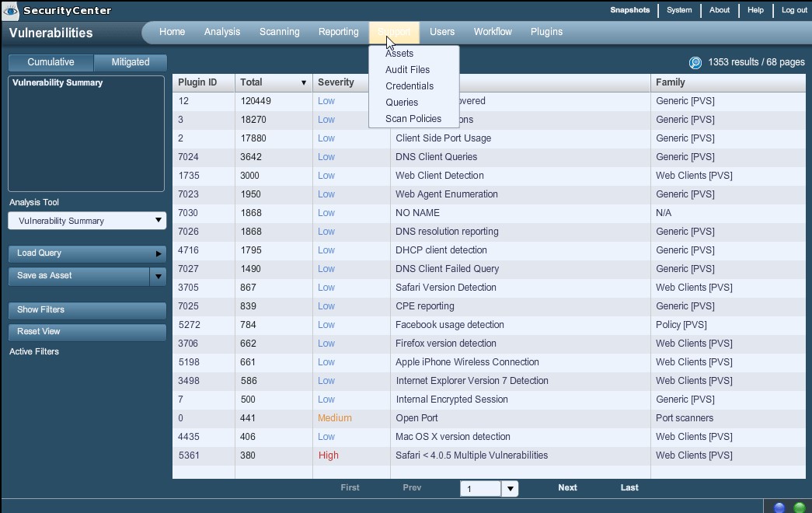Open the Reporting tab
The image size is (812, 513).
338,32
